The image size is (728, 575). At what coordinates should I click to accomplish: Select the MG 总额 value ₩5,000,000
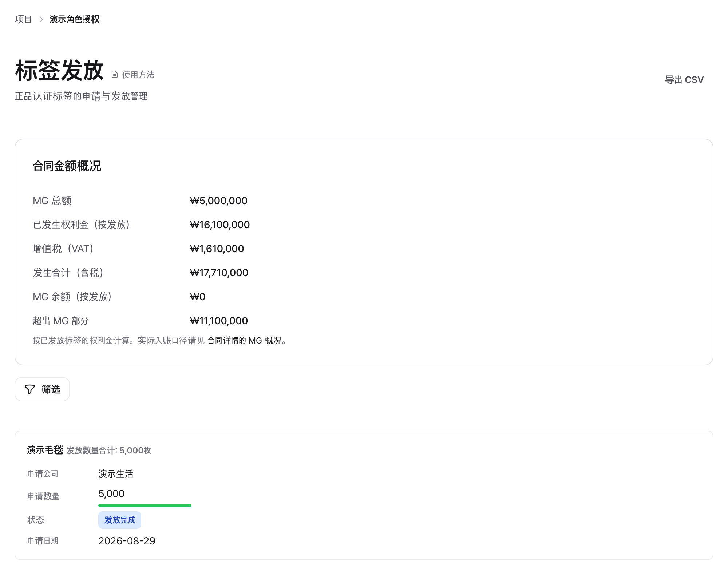[219, 201]
